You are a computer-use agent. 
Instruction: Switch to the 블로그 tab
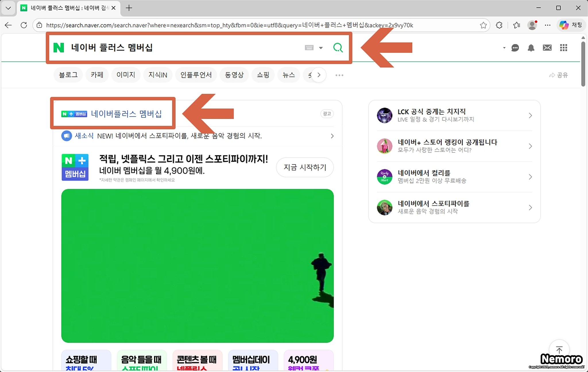pos(68,75)
